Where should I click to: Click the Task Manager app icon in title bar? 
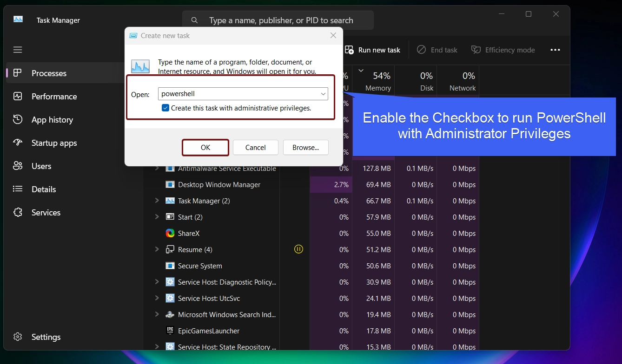click(x=18, y=19)
